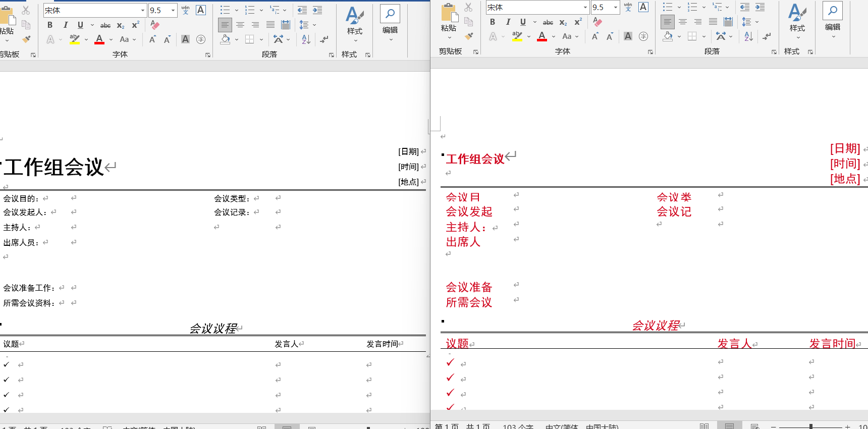Toggle Superscript in the right Word window

pyautogui.click(x=578, y=22)
